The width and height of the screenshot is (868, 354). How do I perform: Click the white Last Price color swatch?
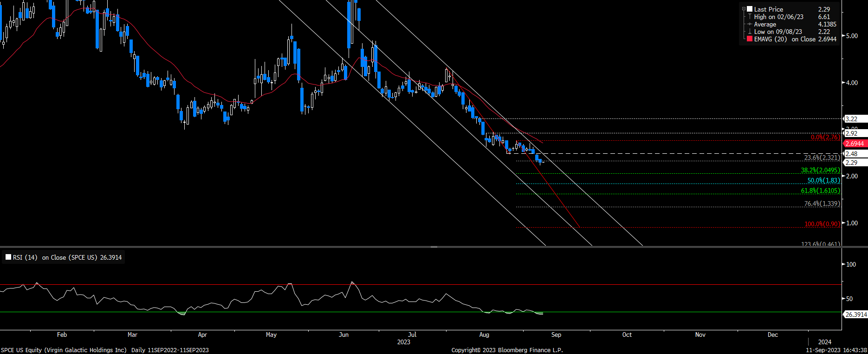[749, 9]
